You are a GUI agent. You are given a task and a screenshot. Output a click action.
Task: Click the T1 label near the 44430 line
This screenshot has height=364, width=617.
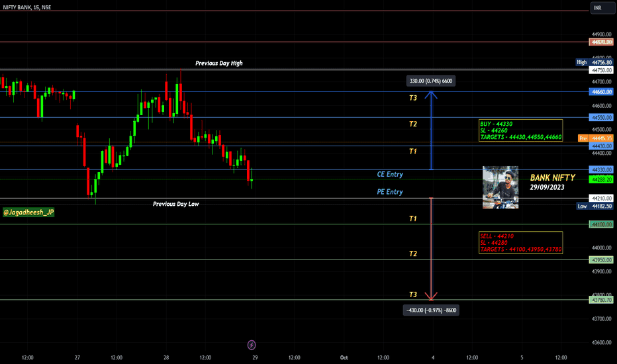pyautogui.click(x=413, y=151)
